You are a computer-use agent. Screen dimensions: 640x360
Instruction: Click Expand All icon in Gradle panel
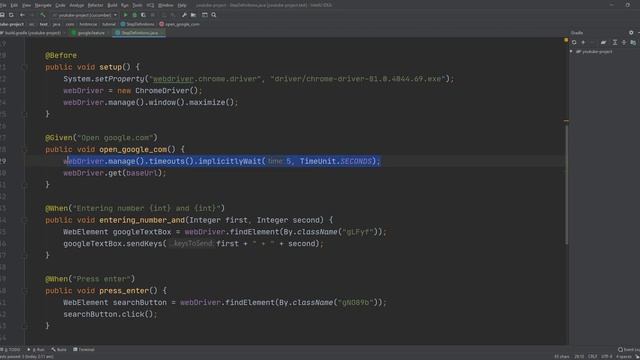(615, 42)
